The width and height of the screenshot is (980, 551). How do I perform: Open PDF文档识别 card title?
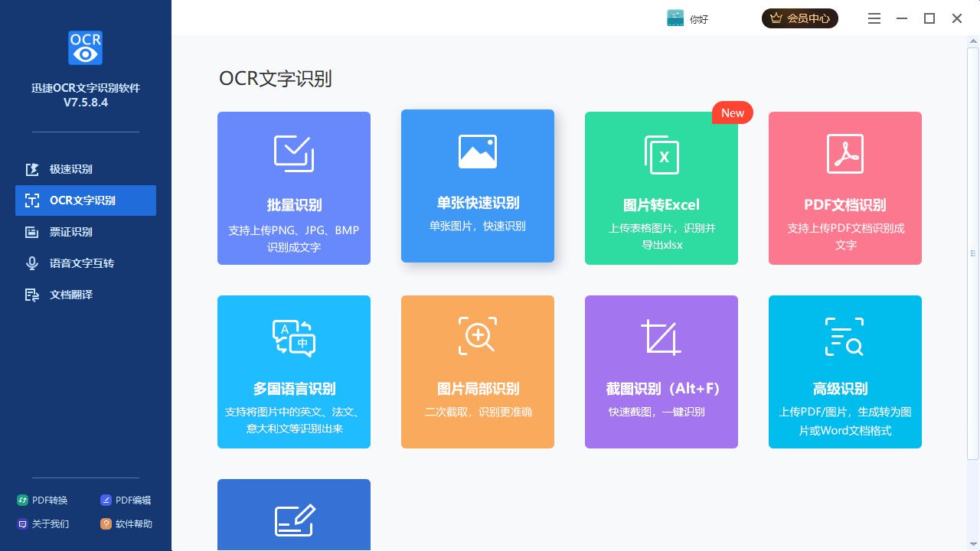coord(845,205)
